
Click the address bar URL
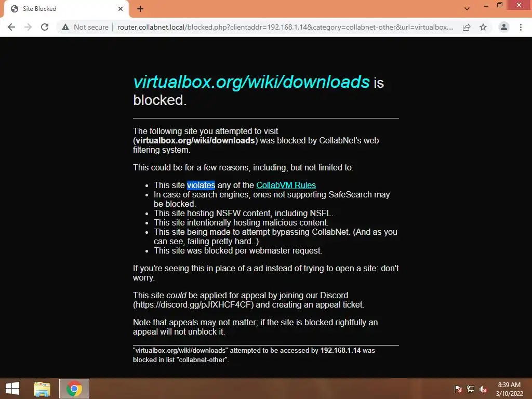coord(285,27)
